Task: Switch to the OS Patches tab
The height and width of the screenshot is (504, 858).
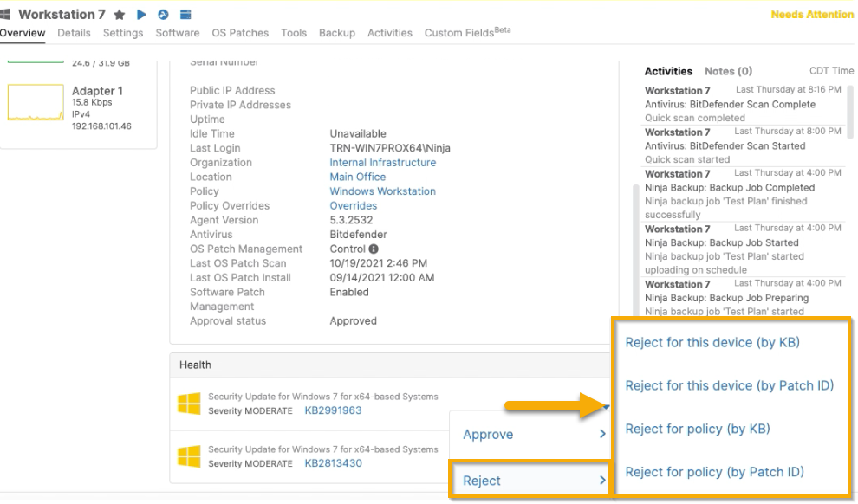Action: [x=240, y=33]
